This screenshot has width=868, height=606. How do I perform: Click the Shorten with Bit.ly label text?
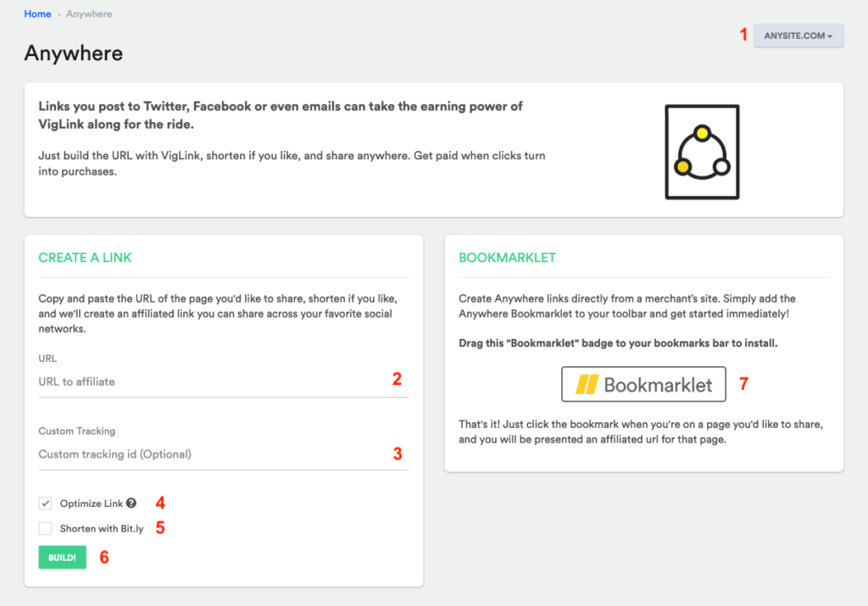[102, 529]
